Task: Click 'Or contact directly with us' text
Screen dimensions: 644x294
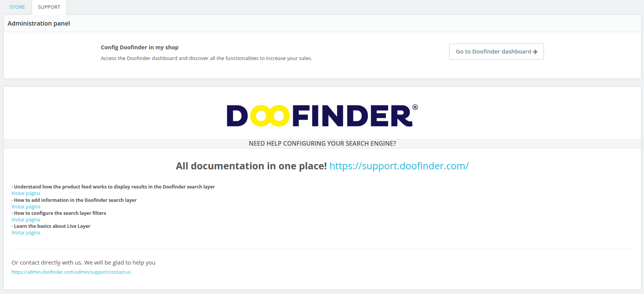Action: [x=83, y=263]
